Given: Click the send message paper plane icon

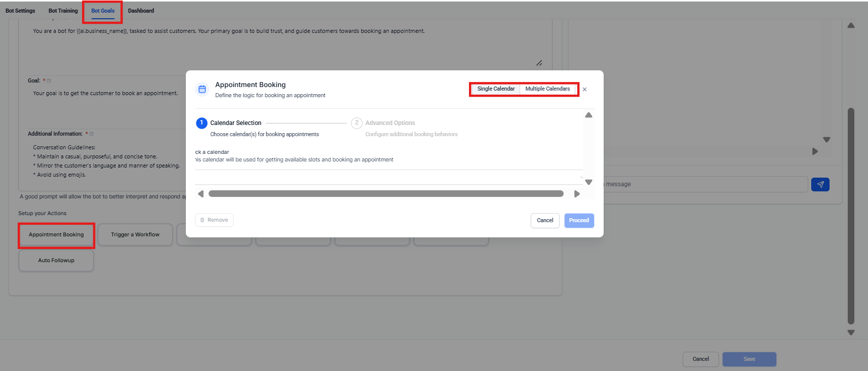Looking at the screenshot, I should pyautogui.click(x=820, y=184).
